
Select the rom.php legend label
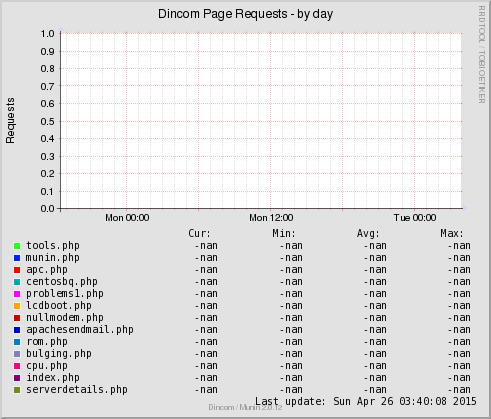tap(47, 342)
